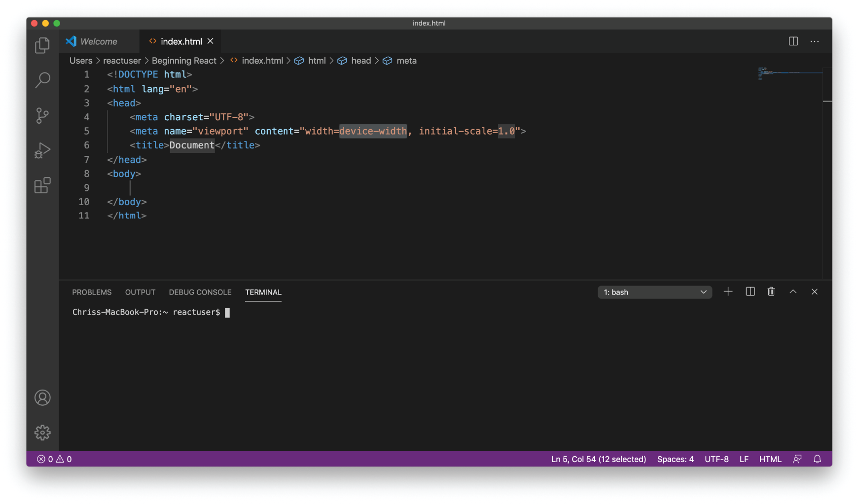
Task: Open the 1: bash terminal dropdown
Action: pyautogui.click(x=654, y=292)
